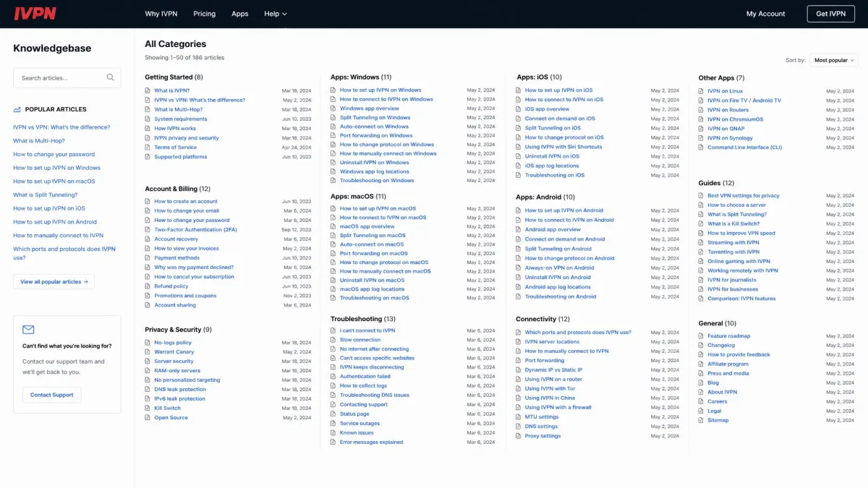This screenshot has width=868, height=488.
Task: Focus the Search articles field
Action: (x=67, y=77)
